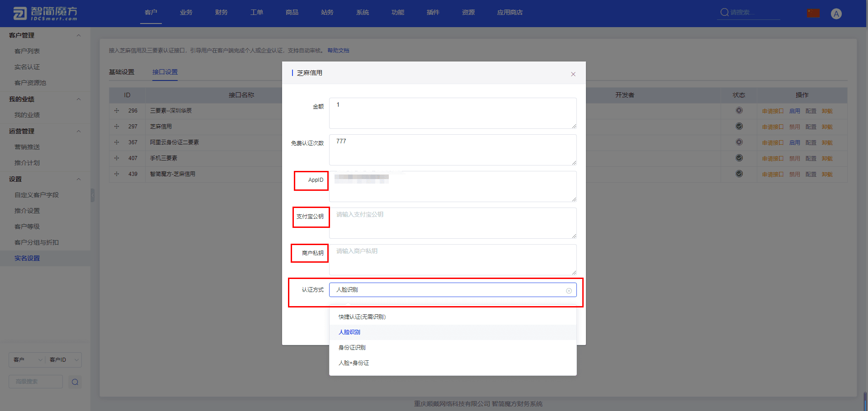
Task: Click 启用 for row 296
Action: point(795,111)
